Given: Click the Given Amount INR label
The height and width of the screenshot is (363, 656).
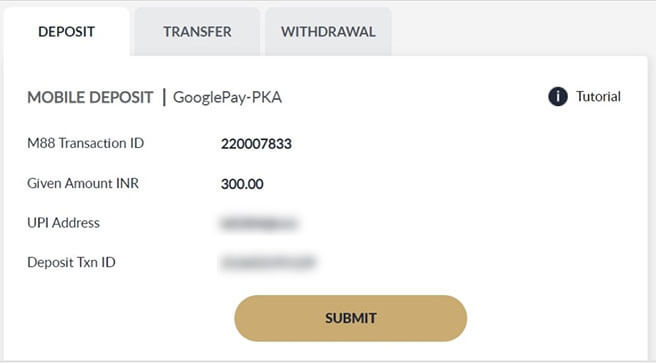Looking at the screenshot, I should click(x=83, y=183).
